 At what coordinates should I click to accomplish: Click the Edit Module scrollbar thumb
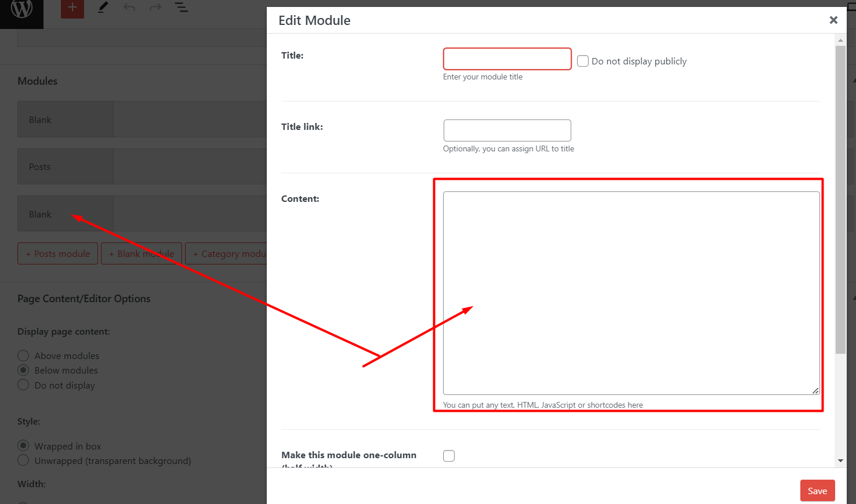tap(840, 200)
